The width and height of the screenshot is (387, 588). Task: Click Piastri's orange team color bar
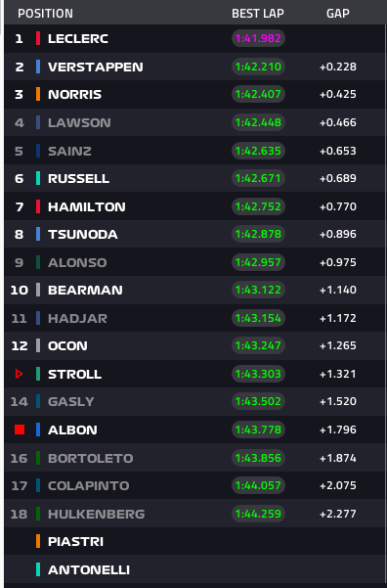point(38,541)
